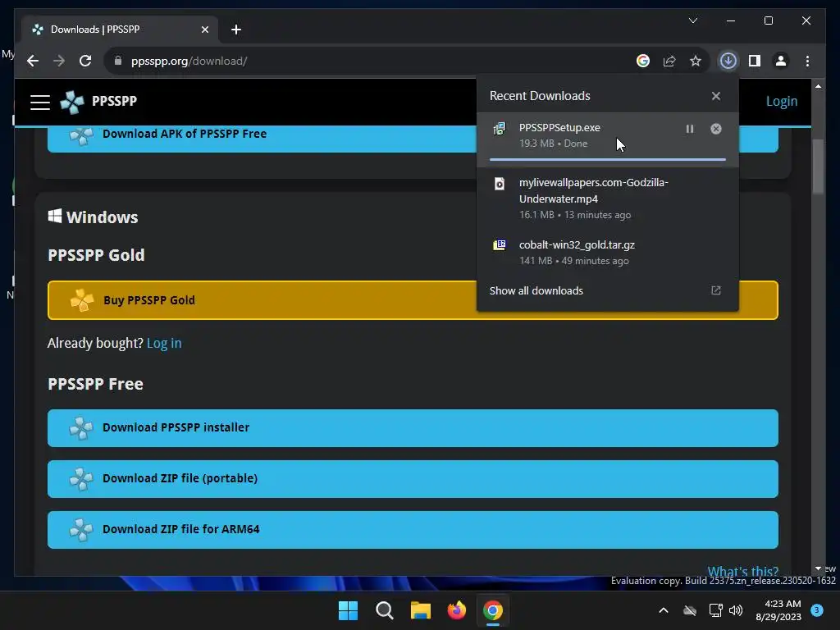Close the Downloads | PPSSPP tab
Image resolution: width=840 pixels, height=630 pixels.
[x=204, y=30]
